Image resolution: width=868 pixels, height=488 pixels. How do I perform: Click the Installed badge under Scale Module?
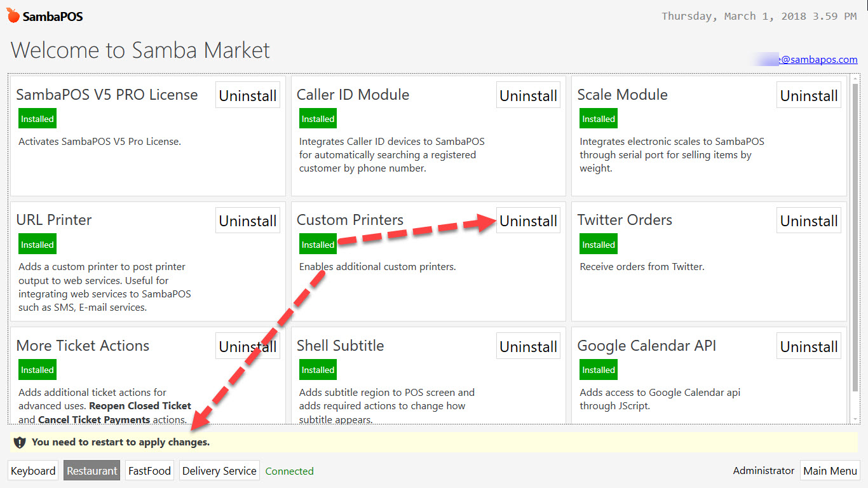tap(598, 118)
